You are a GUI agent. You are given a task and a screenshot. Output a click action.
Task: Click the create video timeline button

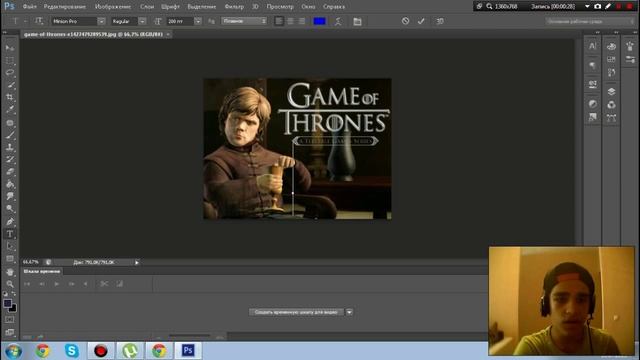(x=296, y=312)
